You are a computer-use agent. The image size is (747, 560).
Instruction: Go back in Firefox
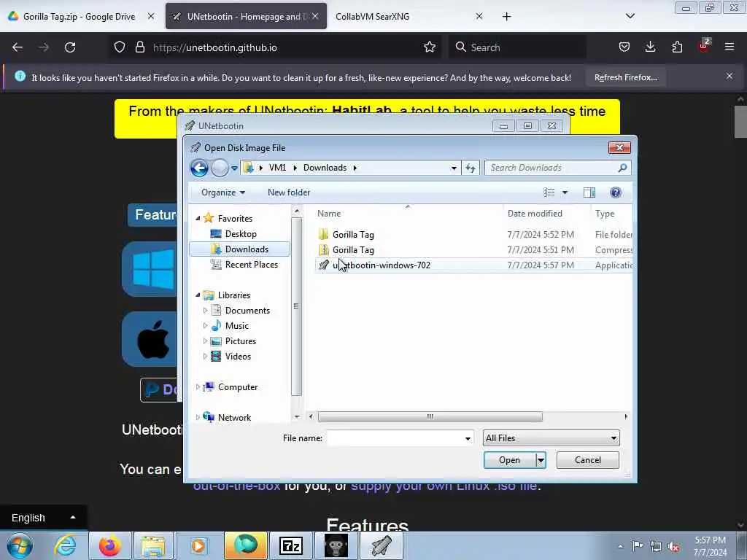click(18, 47)
